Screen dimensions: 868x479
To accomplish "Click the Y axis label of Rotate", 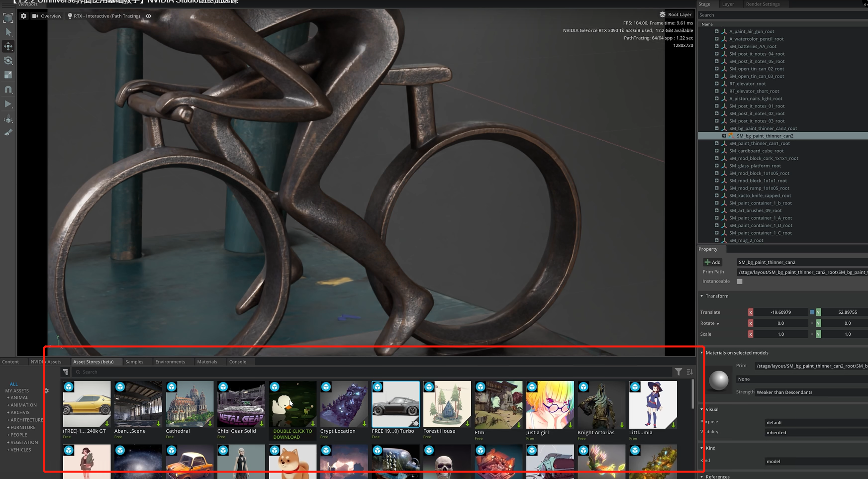I will pyautogui.click(x=818, y=323).
